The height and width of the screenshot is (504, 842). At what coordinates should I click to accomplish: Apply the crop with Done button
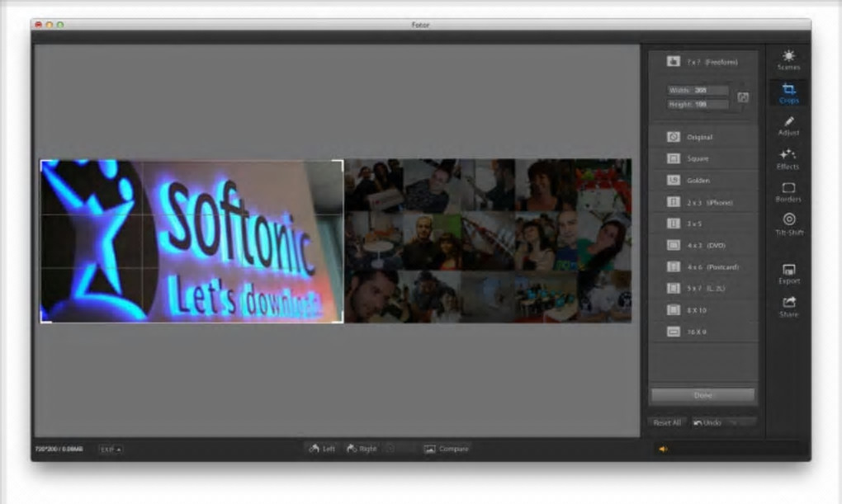pyautogui.click(x=703, y=395)
